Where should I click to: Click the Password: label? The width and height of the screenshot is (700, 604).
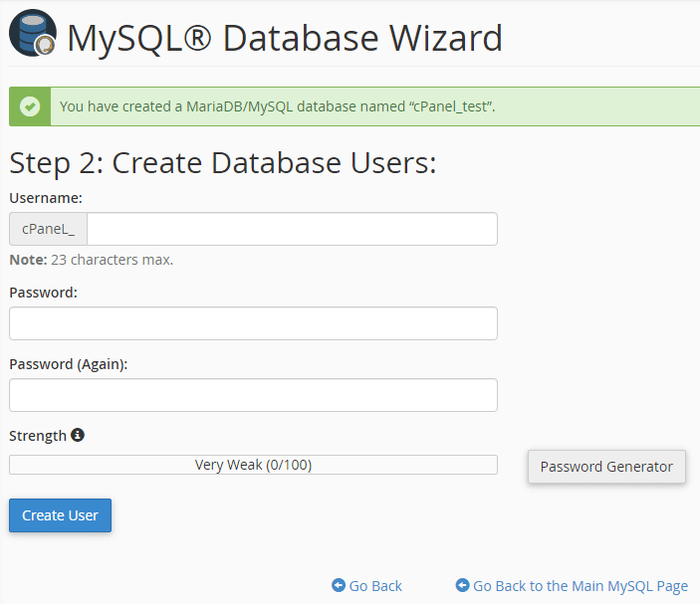(x=43, y=293)
